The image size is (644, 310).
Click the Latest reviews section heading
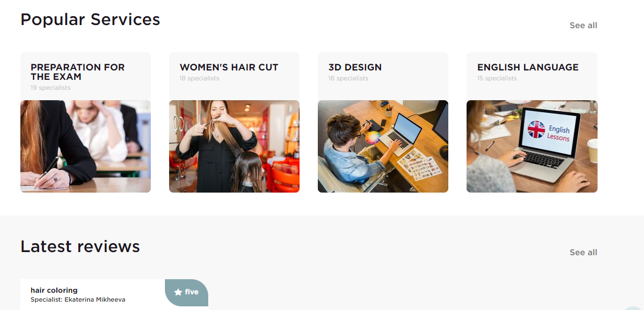(x=80, y=246)
